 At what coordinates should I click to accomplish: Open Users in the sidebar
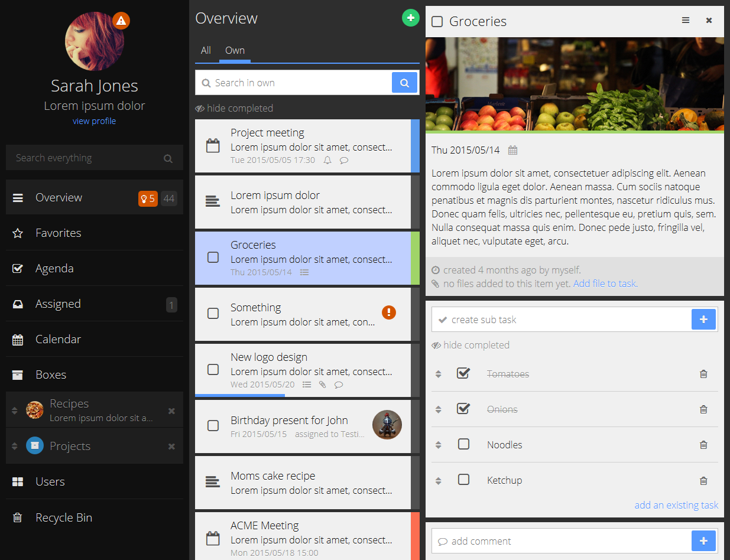point(95,481)
